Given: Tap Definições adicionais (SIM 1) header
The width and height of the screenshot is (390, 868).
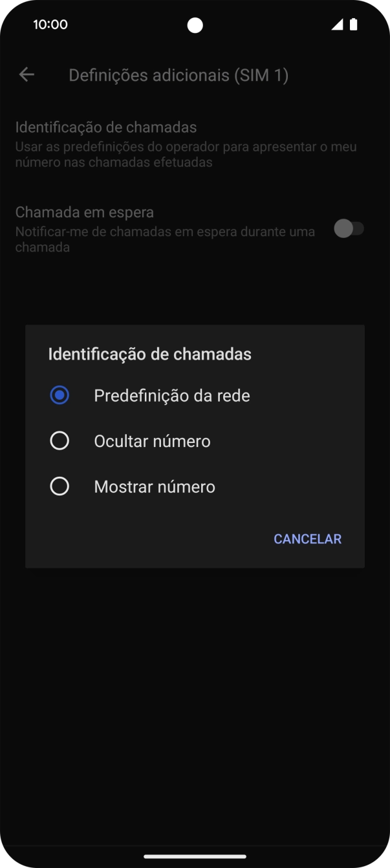Looking at the screenshot, I should tap(179, 74).
